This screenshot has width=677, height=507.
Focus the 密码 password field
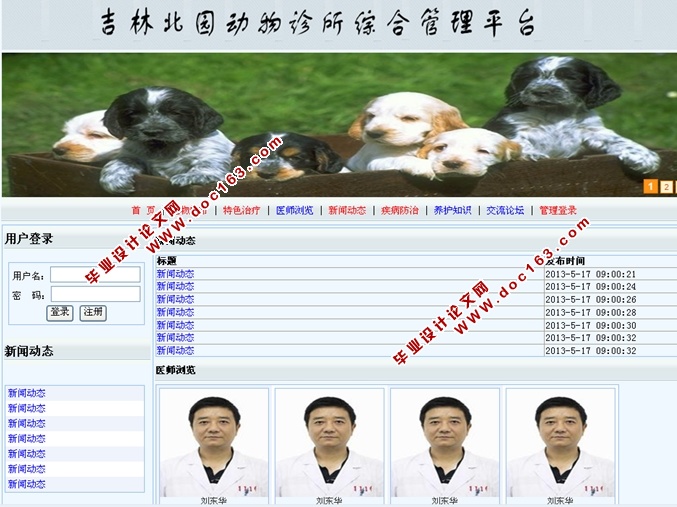point(95,294)
